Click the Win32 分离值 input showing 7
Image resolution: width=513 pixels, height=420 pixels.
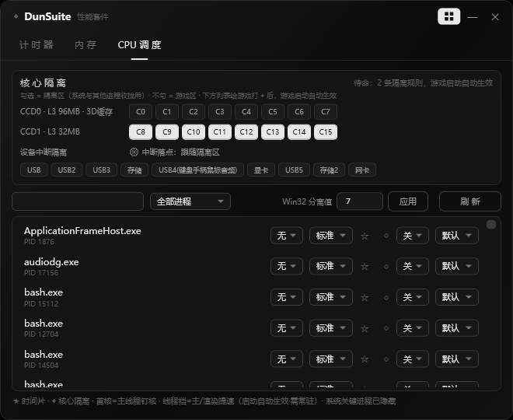tap(360, 201)
